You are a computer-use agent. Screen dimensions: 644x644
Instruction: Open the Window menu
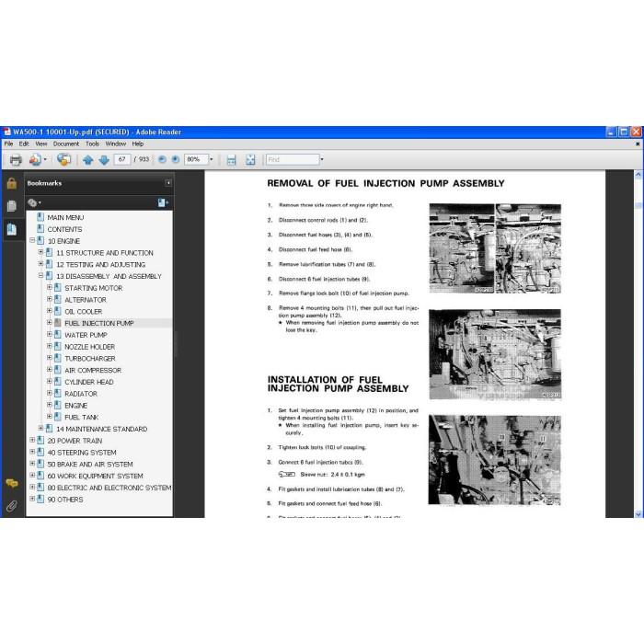click(116, 144)
